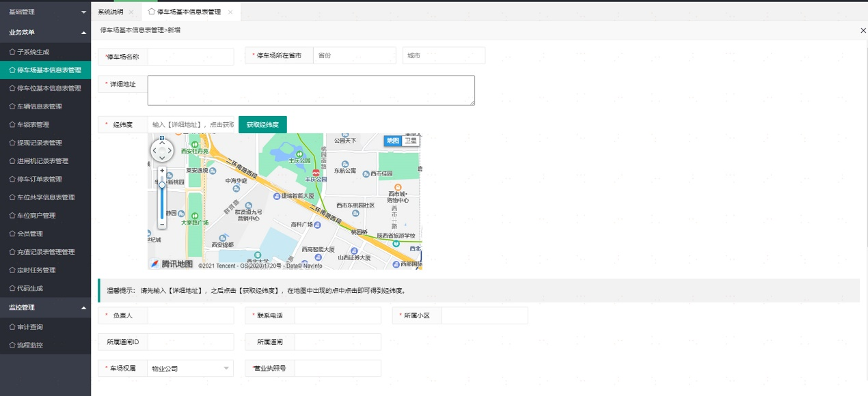The width and height of the screenshot is (868, 396).
Task: Pan the map up with the compass arrow
Action: [162, 143]
